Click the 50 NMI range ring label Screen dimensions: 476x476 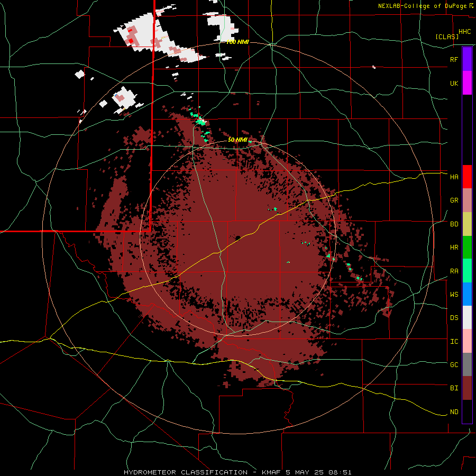(237, 140)
